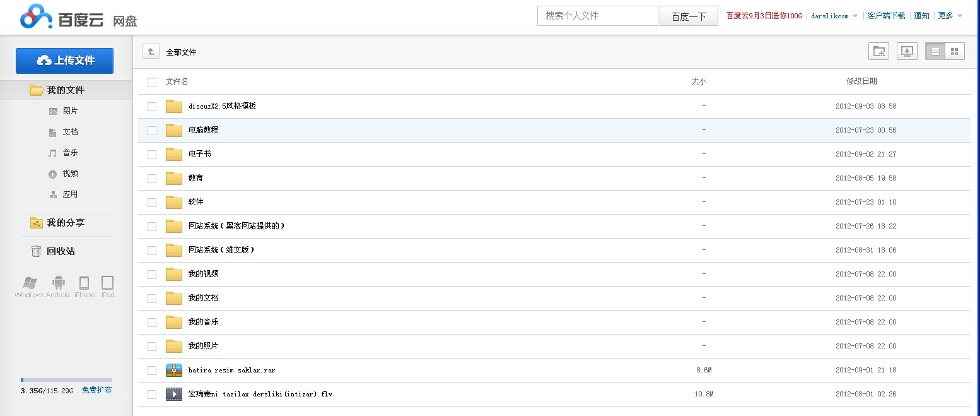The width and height of the screenshot is (980, 416).
Task: Click the offline download icon button
Action: click(907, 52)
